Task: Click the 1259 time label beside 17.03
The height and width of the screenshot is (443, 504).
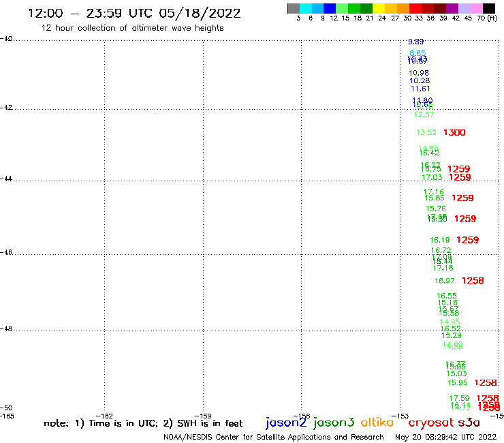Action: pos(460,177)
